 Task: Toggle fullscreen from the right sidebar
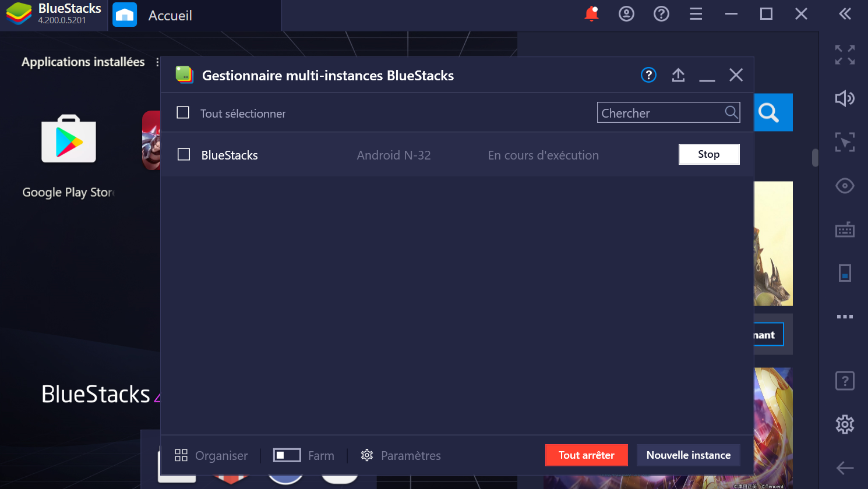pyautogui.click(x=845, y=55)
